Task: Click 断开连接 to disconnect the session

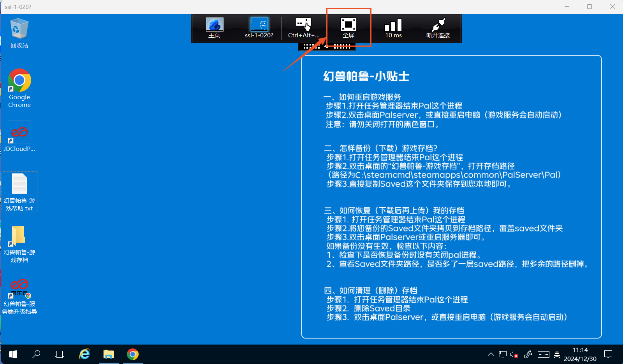Action: pyautogui.click(x=438, y=28)
